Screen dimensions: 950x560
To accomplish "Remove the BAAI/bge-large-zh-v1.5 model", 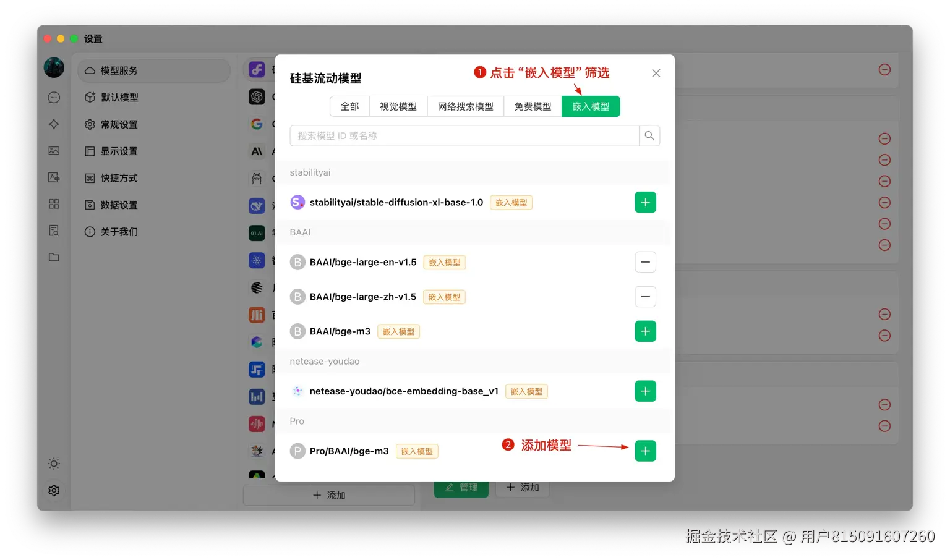I will [x=645, y=297].
